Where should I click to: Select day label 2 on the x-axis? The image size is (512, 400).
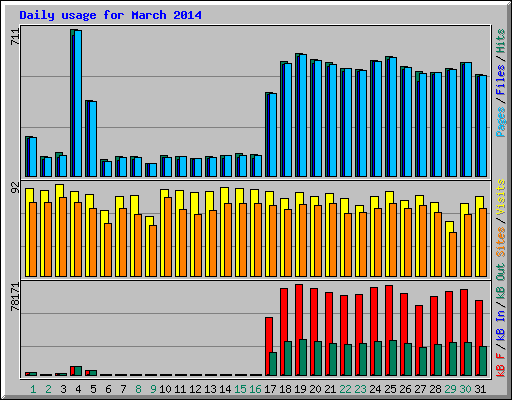click(x=48, y=389)
